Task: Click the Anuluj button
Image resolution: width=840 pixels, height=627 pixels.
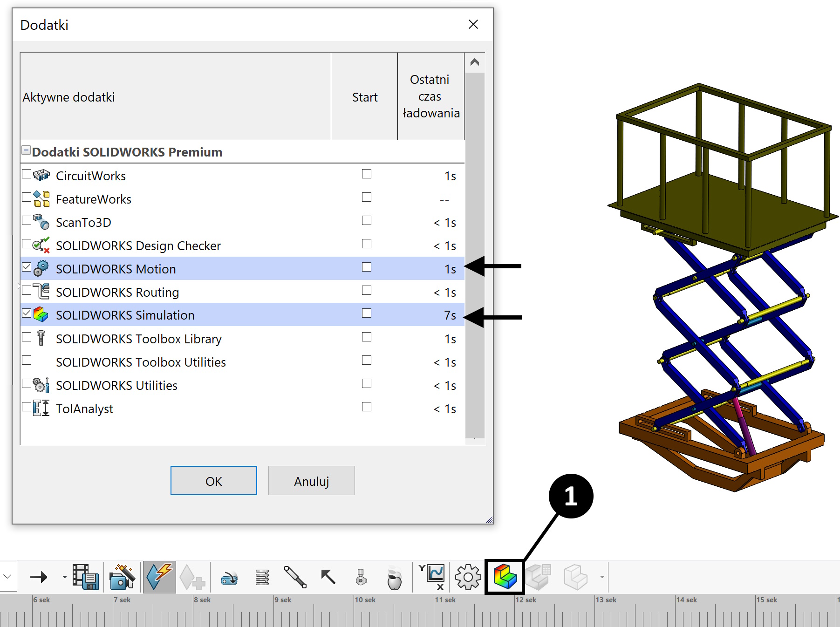Action: point(312,481)
